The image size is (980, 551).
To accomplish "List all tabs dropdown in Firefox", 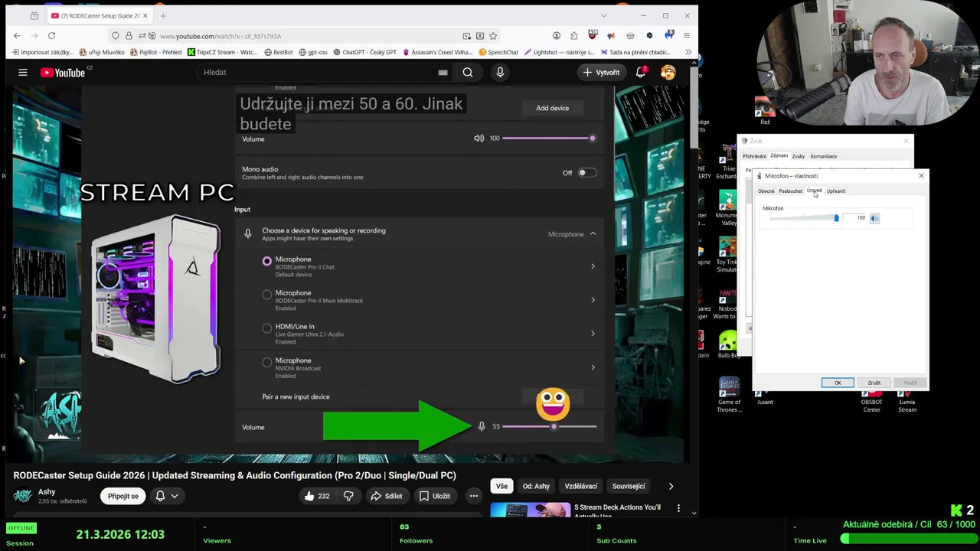I will pos(603,15).
